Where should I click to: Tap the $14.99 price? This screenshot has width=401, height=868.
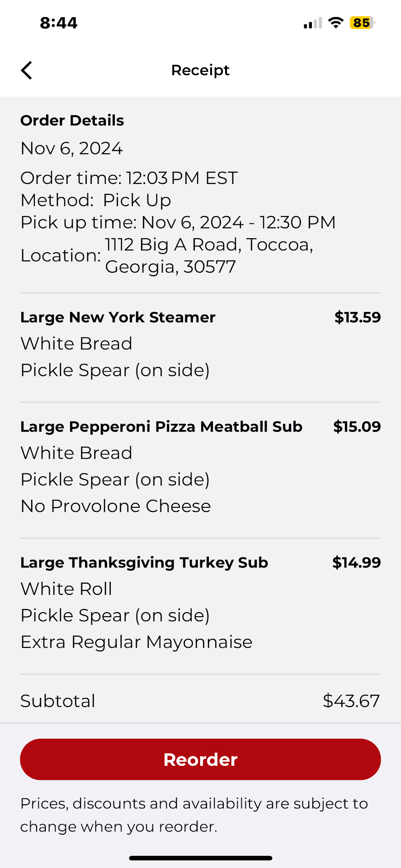[356, 563]
